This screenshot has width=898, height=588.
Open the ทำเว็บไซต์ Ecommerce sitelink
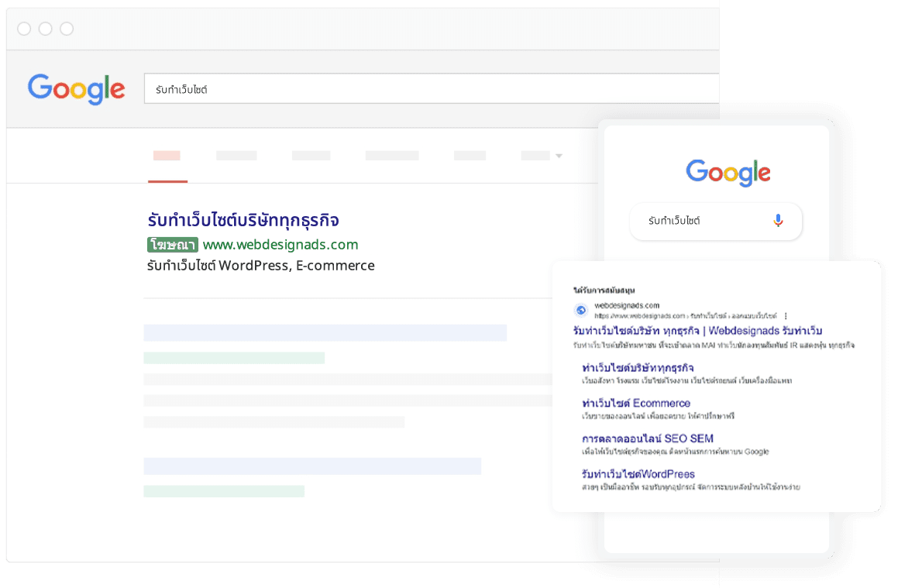click(635, 403)
